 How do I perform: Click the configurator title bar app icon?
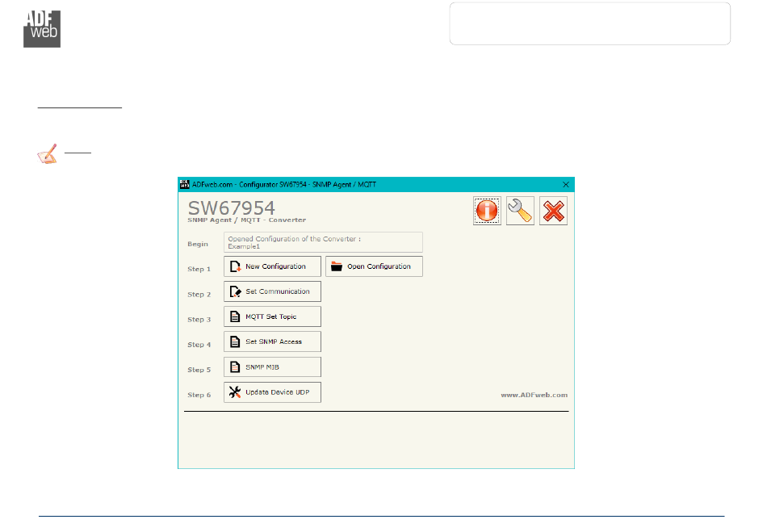coord(184,184)
